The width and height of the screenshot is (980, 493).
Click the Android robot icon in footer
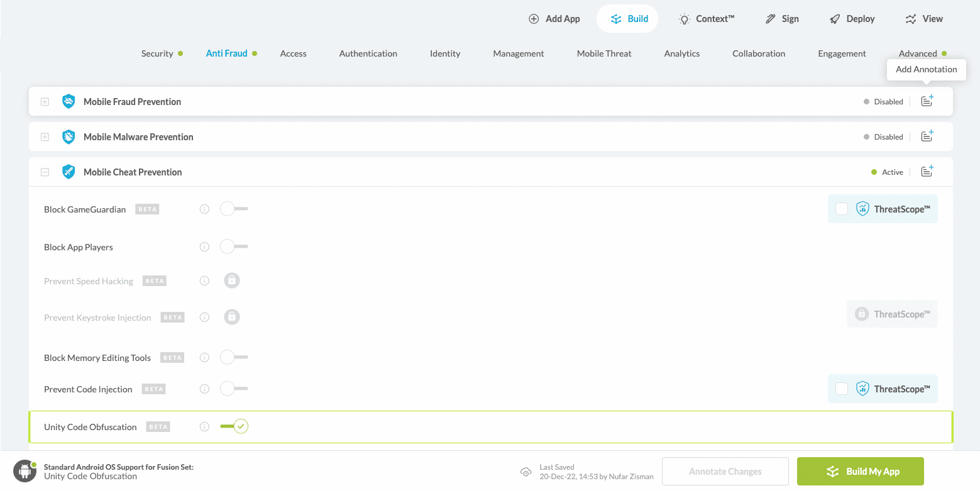click(25, 471)
